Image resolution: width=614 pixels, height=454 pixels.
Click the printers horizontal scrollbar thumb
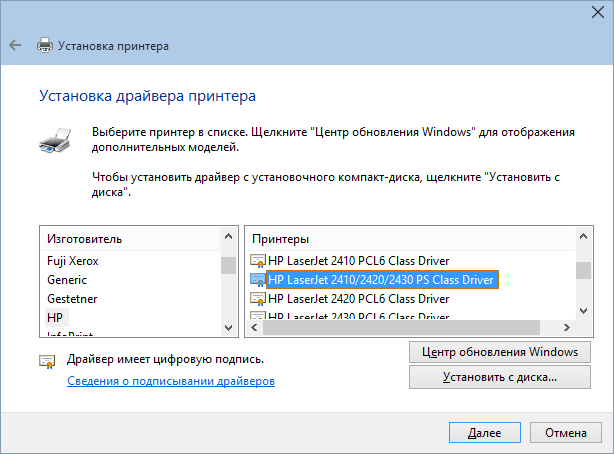click(x=401, y=327)
